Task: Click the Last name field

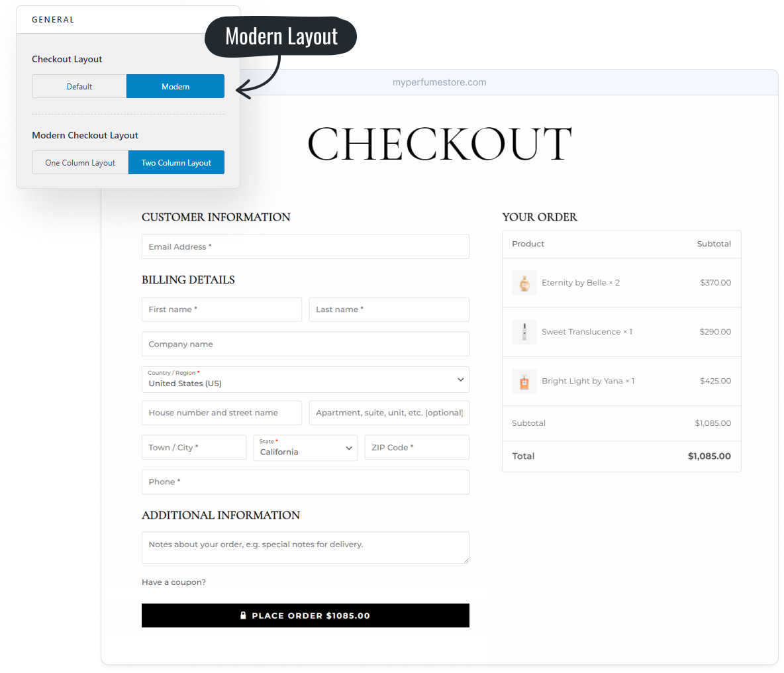Action: [x=389, y=309]
